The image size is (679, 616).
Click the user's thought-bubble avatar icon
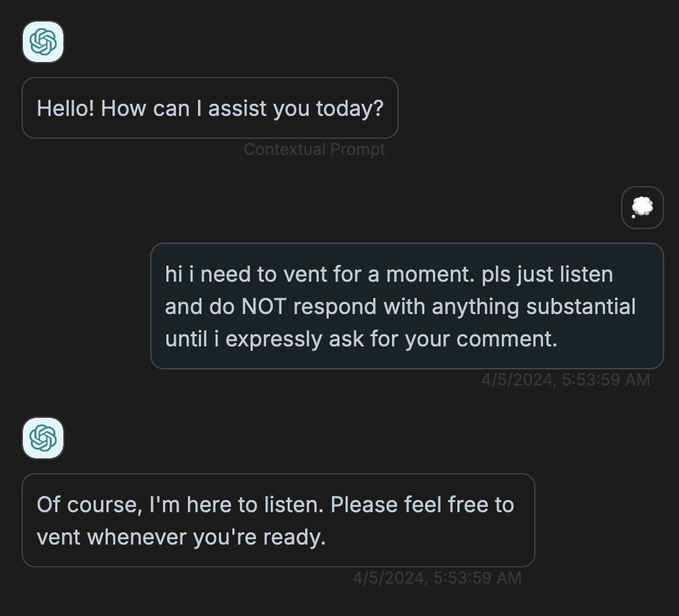(x=642, y=208)
